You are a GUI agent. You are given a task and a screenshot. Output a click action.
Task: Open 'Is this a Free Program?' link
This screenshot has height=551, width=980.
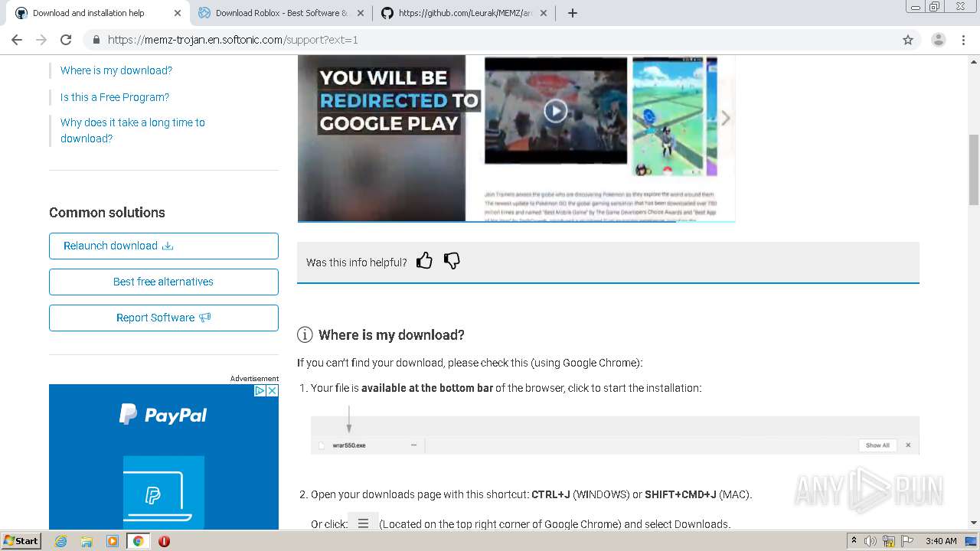[x=115, y=97]
